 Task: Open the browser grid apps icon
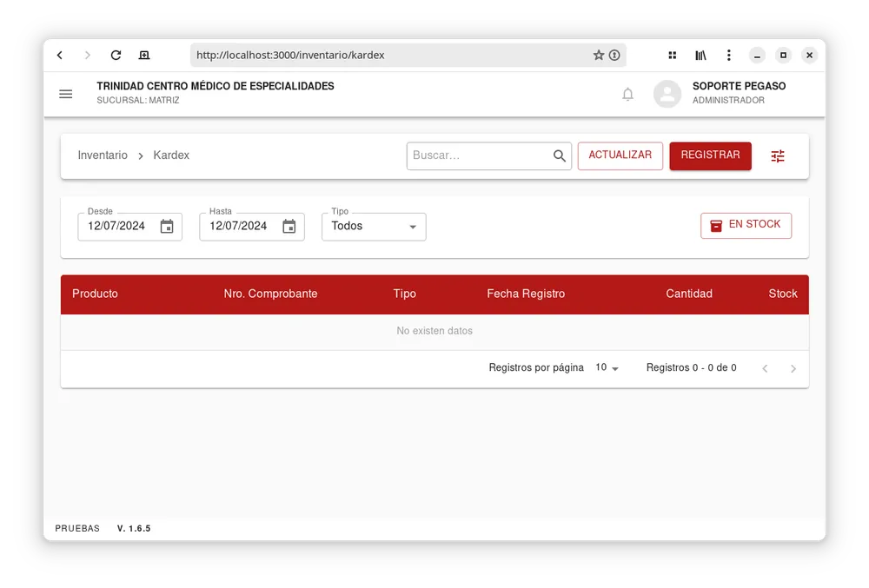[673, 55]
